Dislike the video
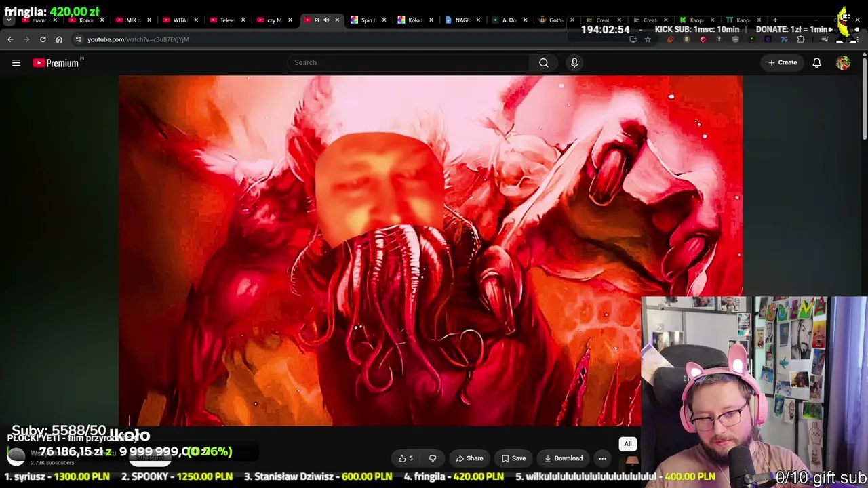Image resolution: width=868 pixels, height=488 pixels. pyautogui.click(x=433, y=459)
